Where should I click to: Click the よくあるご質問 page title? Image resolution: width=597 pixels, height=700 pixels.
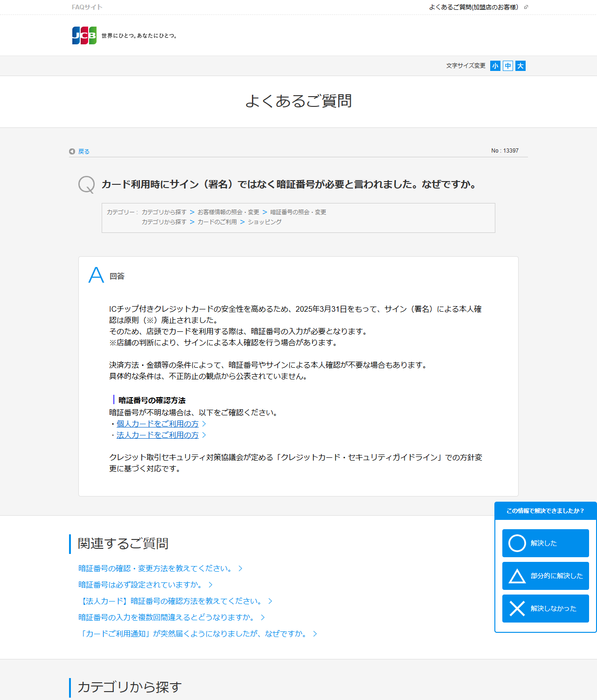pos(298,101)
